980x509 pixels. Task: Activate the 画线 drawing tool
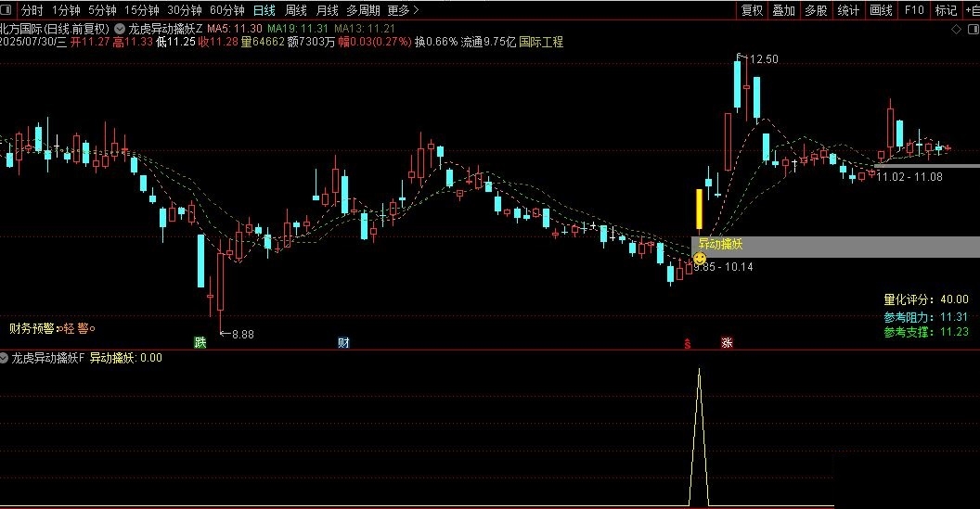(x=881, y=10)
